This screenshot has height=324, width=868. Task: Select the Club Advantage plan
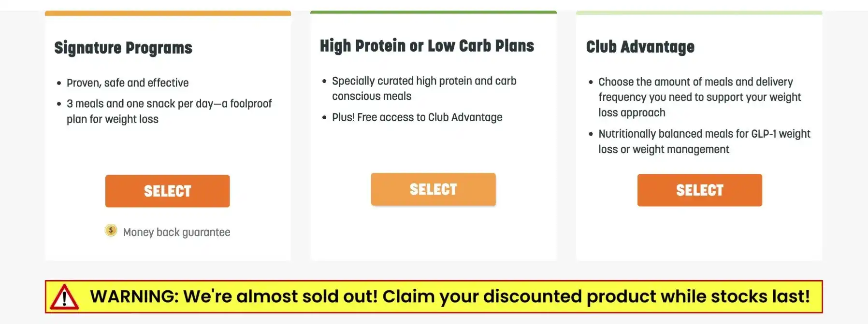tap(699, 190)
